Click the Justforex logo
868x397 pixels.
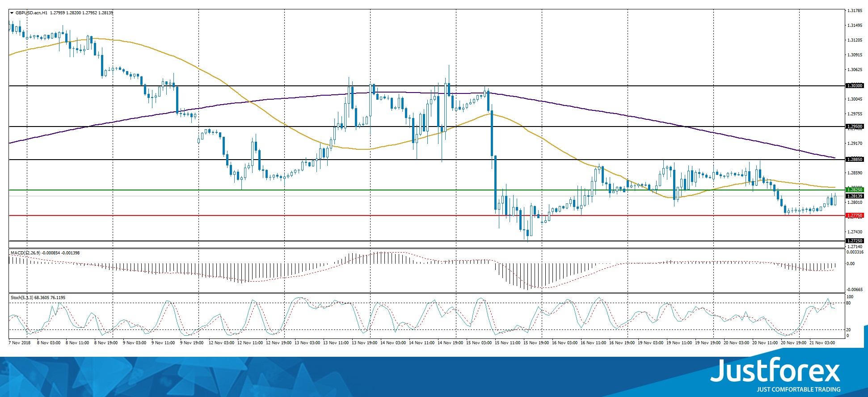[x=775, y=371]
